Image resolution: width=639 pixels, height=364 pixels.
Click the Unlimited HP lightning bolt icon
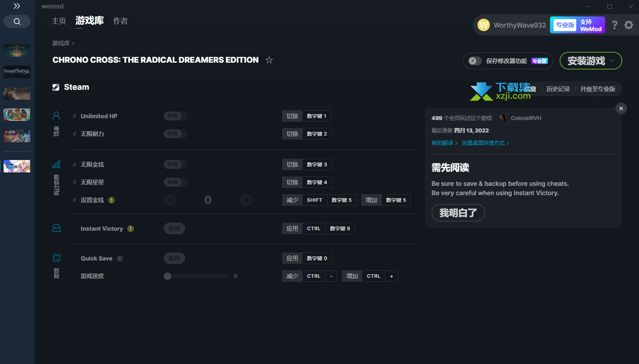click(75, 116)
